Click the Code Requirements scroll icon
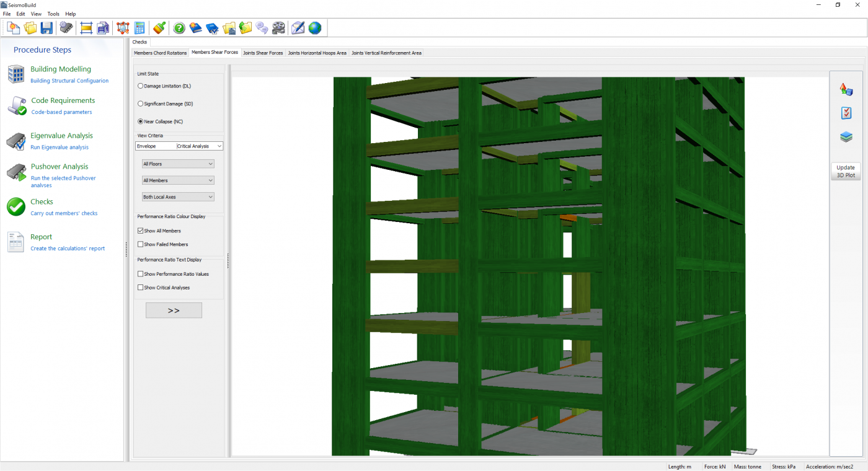 [17, 106]
